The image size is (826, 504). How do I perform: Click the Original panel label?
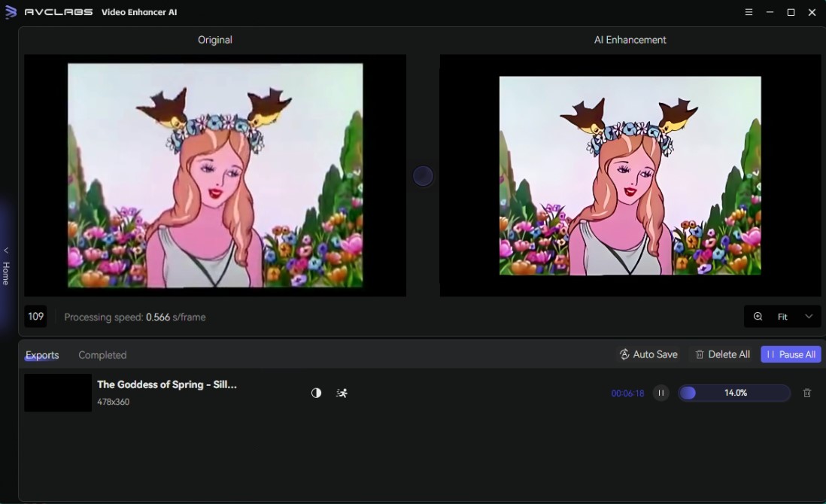point(215,40)
